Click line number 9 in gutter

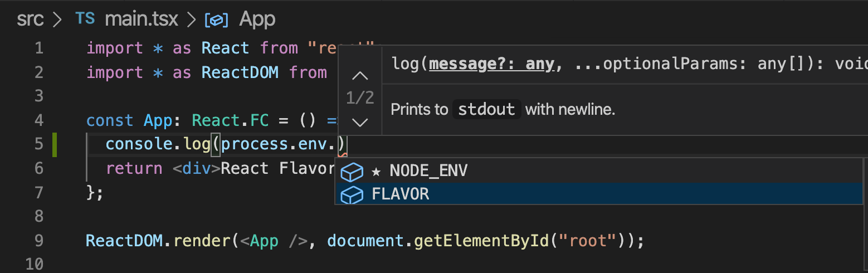tap(38, 241)
